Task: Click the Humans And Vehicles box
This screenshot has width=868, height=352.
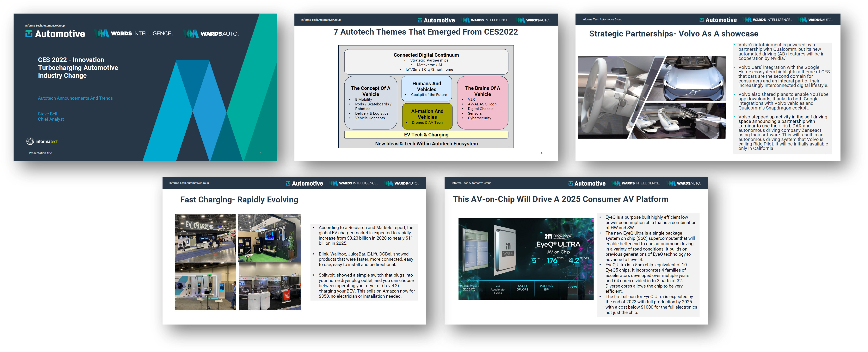Action: click(x=427, y=89)
